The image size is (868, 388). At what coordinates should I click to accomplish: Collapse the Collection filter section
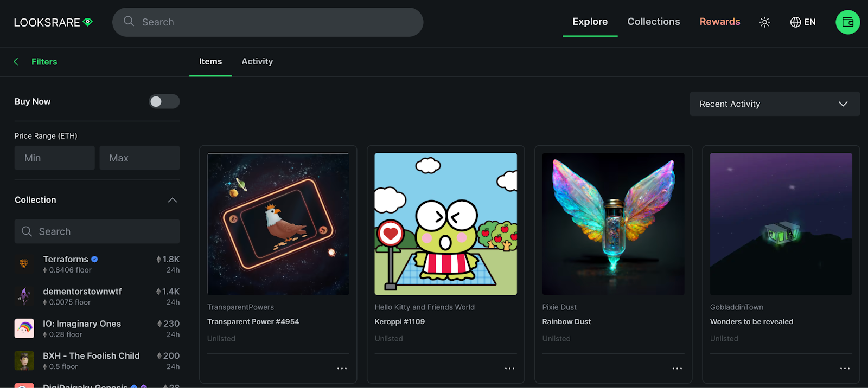[173, 200]
